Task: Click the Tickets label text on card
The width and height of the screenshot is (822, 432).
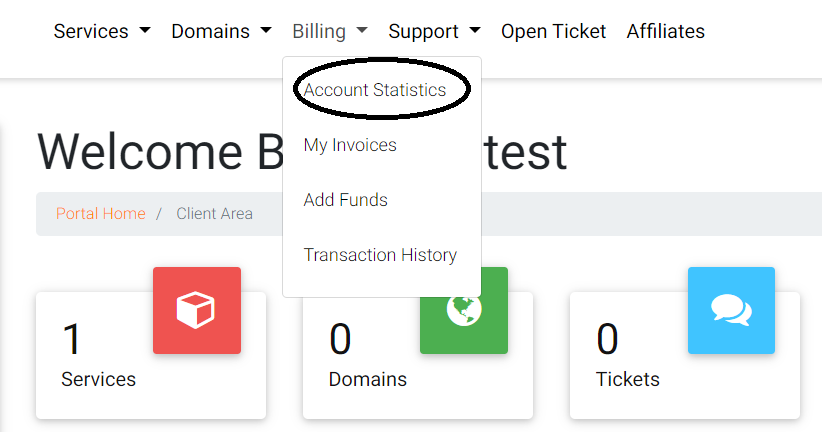Action: click(x=628, y=379)
